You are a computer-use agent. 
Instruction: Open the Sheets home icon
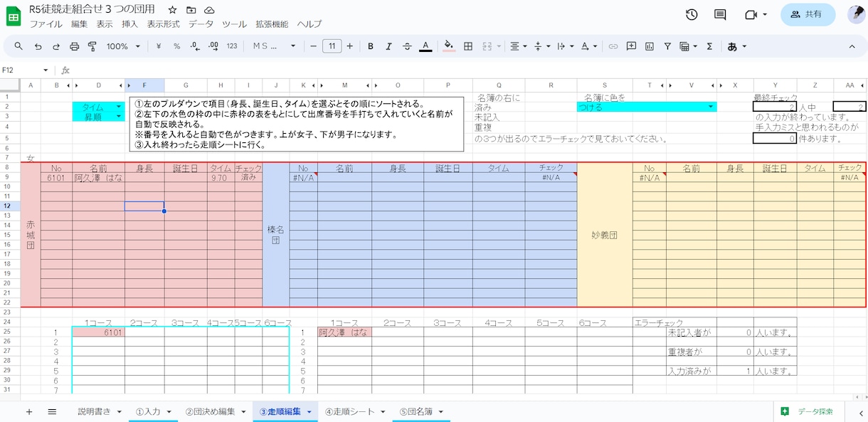coord(14,16)
